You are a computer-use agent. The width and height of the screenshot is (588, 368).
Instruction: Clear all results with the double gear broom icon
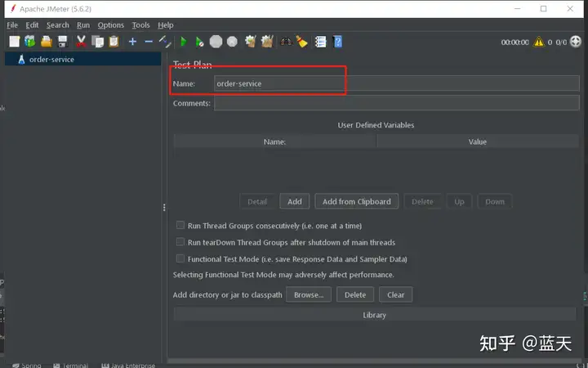coord(267,42)
